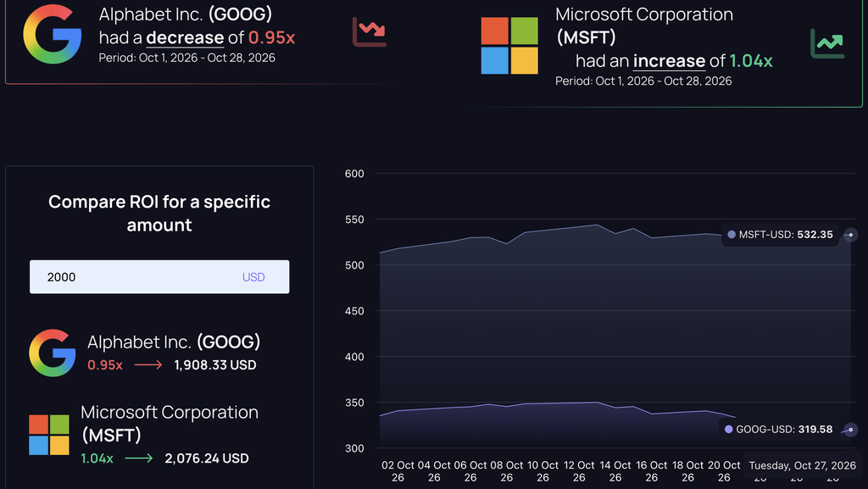This screenshot has height=489, width=868.
Task: Click the "Tuesday, Oct 27, 2026" date tooltip
Action: 802,466
